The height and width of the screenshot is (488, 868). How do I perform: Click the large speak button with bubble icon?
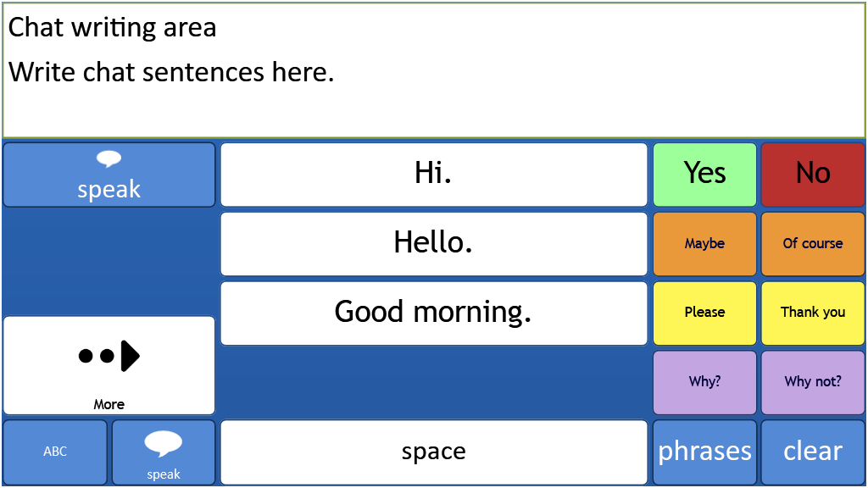pos(108,175)
